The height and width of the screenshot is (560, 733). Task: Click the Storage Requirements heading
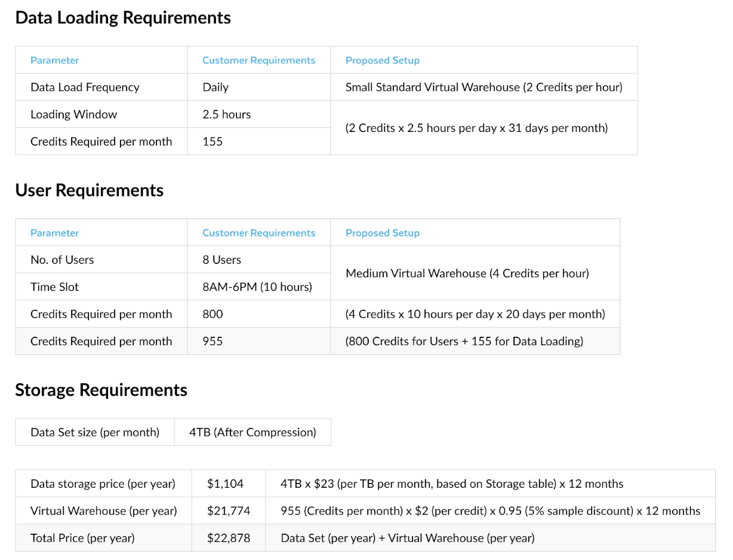point(101,389)
